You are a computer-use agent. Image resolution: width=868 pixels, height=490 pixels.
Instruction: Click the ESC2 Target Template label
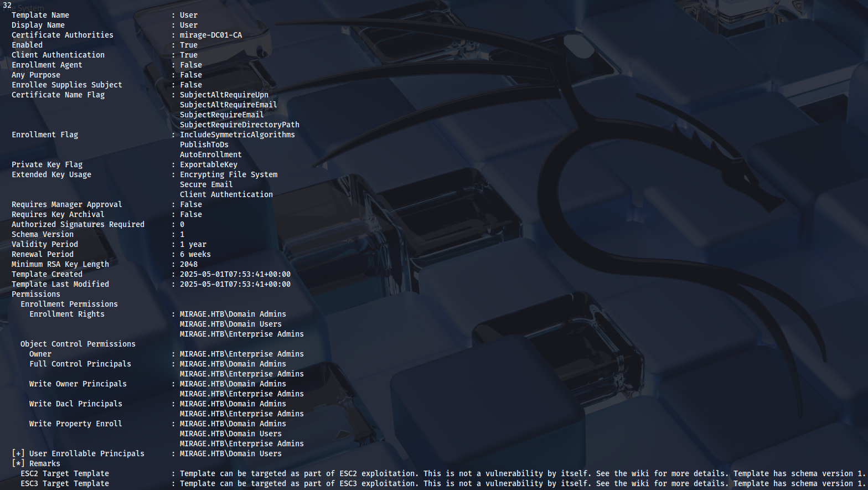click(x=64, y=473)
